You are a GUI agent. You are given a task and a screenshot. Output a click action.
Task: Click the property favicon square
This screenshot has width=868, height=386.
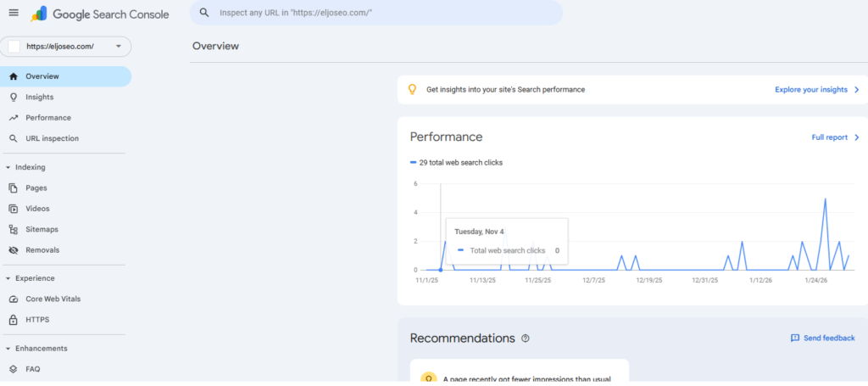14,47
